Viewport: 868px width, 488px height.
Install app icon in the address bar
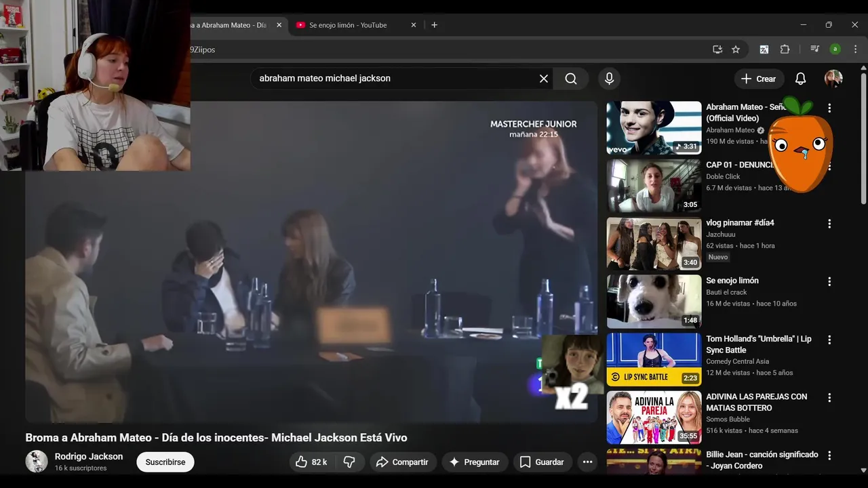point(717,49)
